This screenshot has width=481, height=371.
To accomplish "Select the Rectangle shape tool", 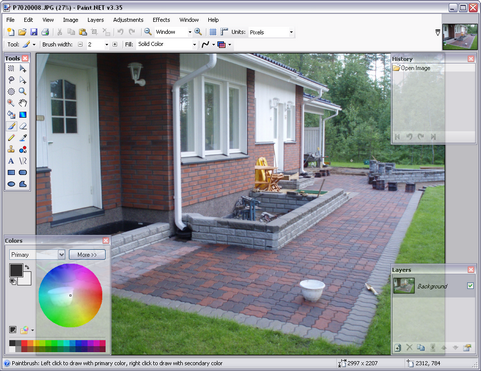I will pyautogui.click(x=11, y=172).
